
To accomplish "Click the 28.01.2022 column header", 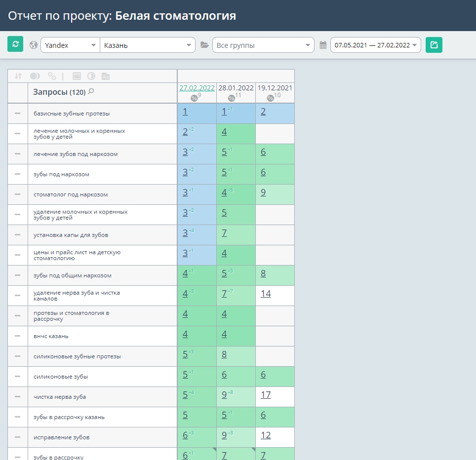I will (x=236, y=88).
